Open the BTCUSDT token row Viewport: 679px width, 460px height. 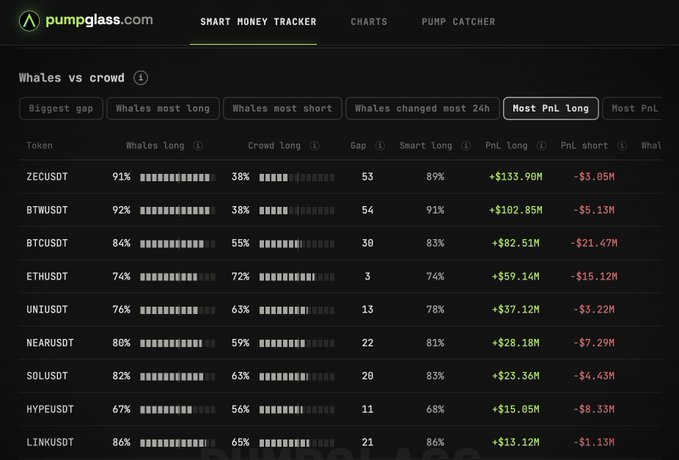click(x=340, y=243)
